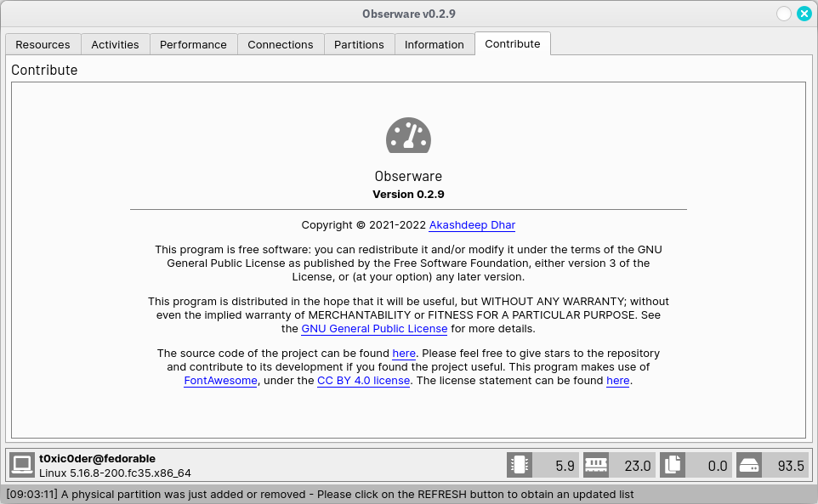The image size is (818, 504).
Task: Click the t0xic0der@fedorable username text
Action: [97, 458]
